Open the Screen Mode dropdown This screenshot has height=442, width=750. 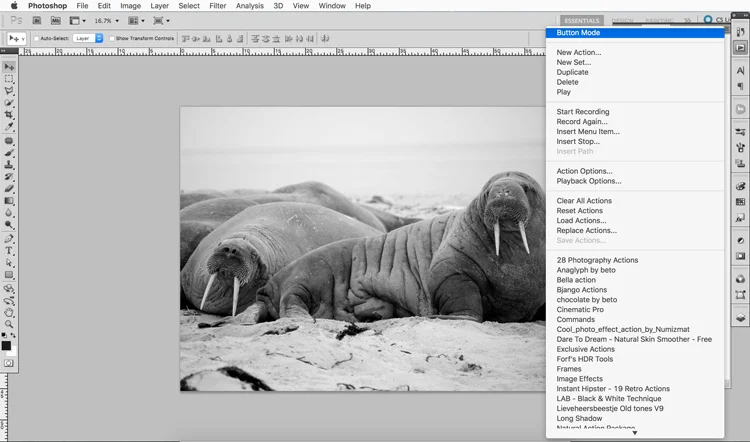(x=161, y=21)
